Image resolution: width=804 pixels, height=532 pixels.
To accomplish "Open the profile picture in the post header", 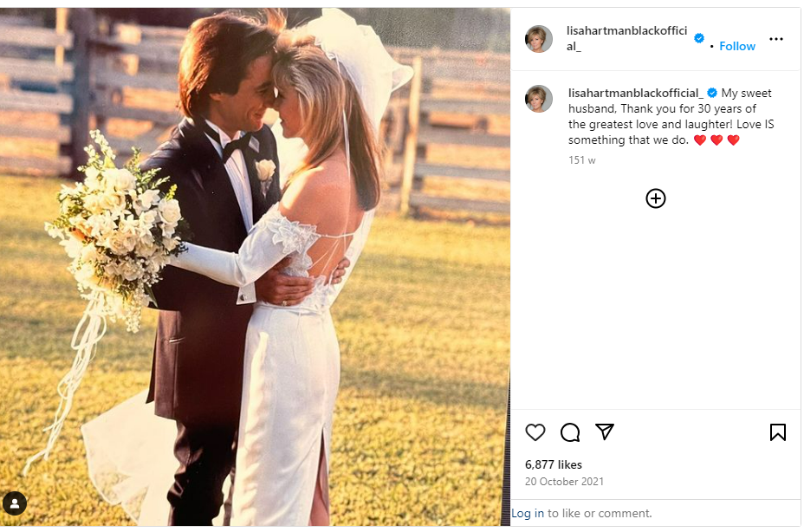I will tap(539, 39).
